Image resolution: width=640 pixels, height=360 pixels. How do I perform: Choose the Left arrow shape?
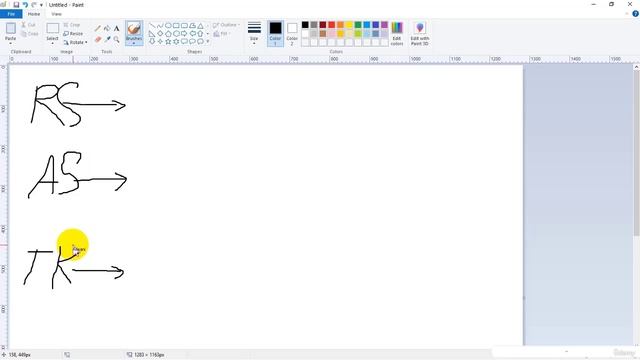pos(192,33)
